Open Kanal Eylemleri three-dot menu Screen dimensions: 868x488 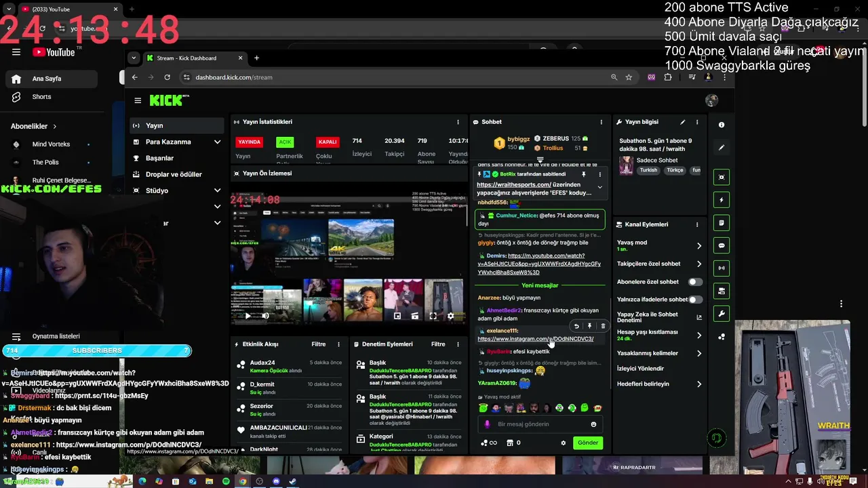point(696,224)
